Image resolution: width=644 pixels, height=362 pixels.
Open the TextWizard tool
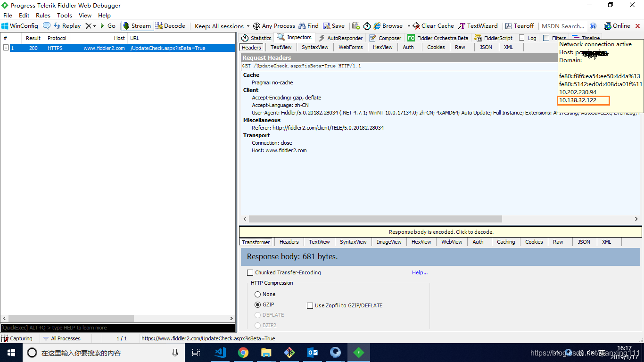478,26
